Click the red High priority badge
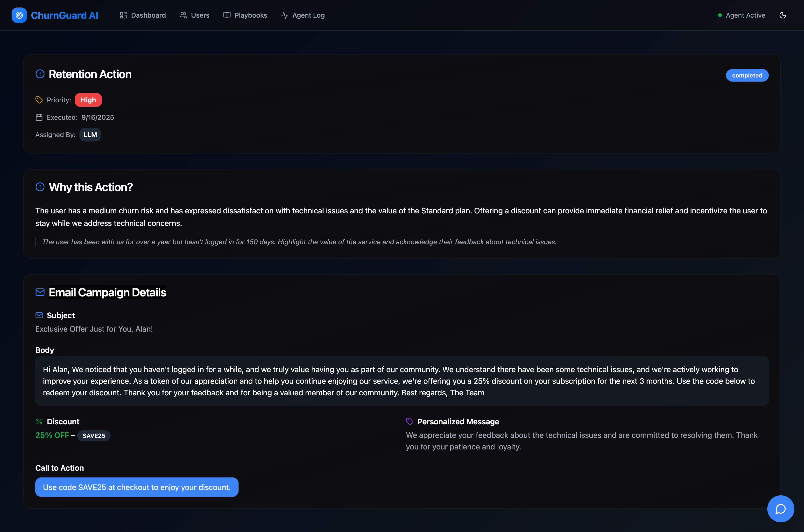Image resolution: width=804 pixels, height=532 pixels. click(88, 100)
